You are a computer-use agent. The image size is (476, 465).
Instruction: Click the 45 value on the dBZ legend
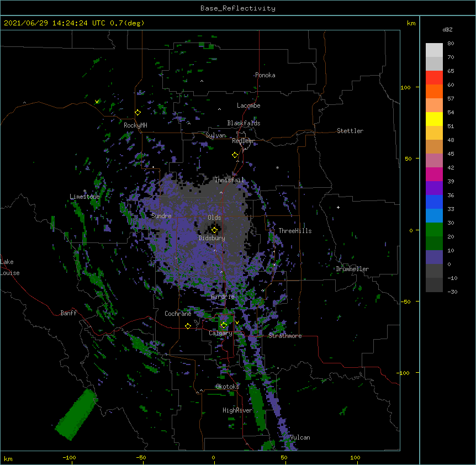451,154
